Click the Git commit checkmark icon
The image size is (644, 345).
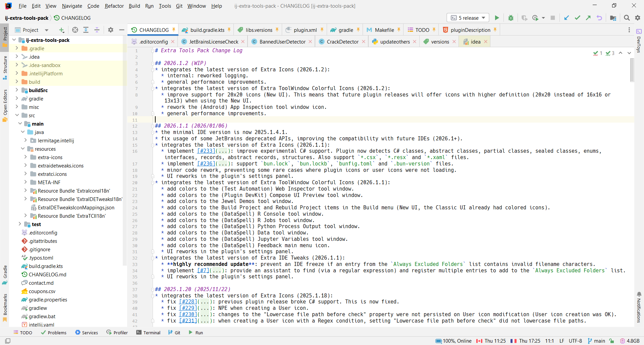577,18
